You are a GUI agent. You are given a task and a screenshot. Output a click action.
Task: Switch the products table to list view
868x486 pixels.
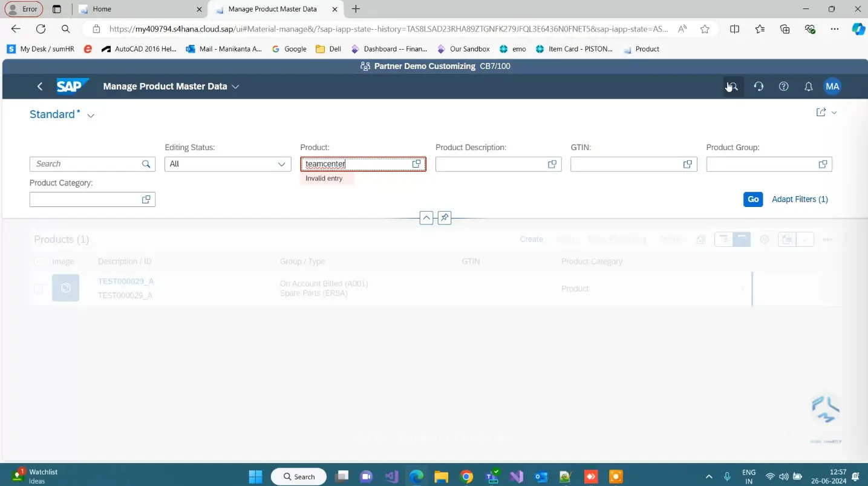coord(723,239)
